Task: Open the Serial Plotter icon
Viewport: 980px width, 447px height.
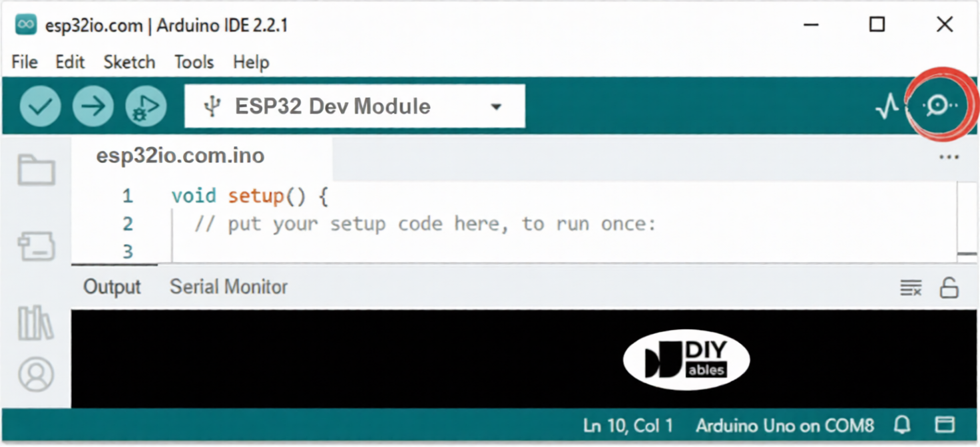Action: coord(887,106)
